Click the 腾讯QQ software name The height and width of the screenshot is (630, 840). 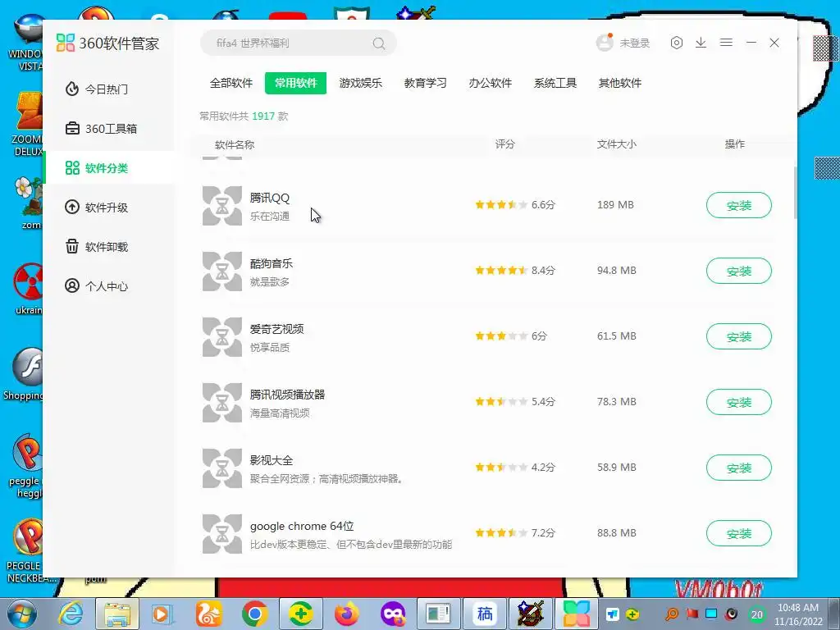click(269, 198)
